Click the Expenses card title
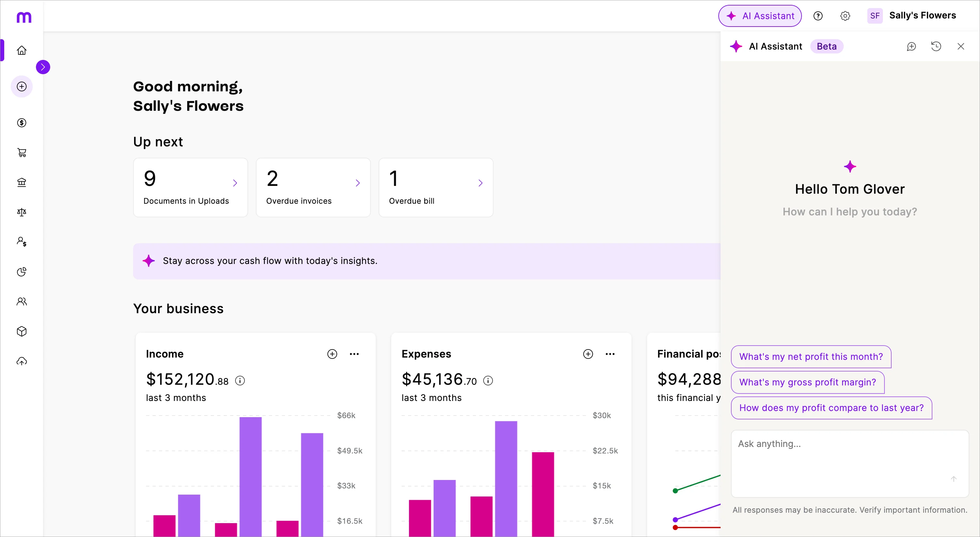This screenshot has height=537, width=980. pyautogui.click(x=426, y=354)
